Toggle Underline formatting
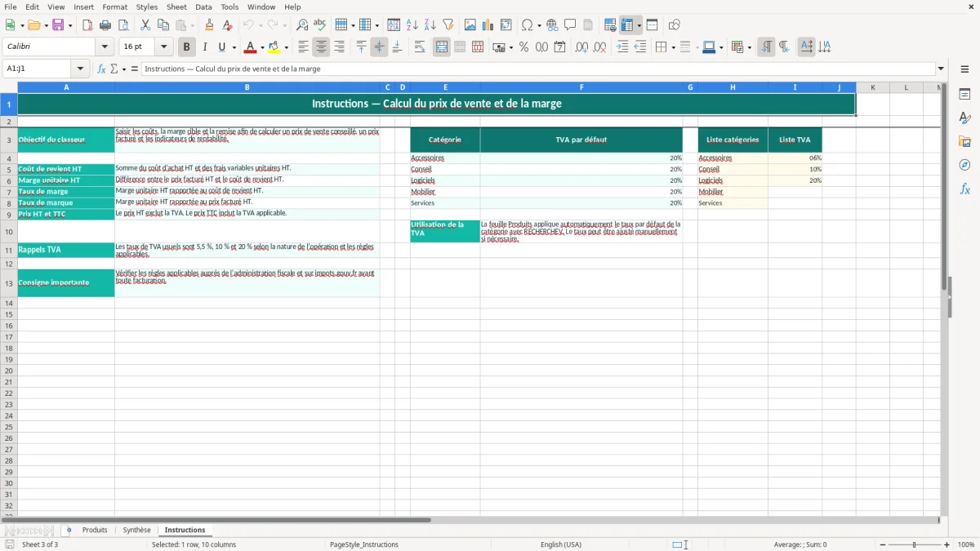This screenshot has width=980, height=551. pos(221,47)
